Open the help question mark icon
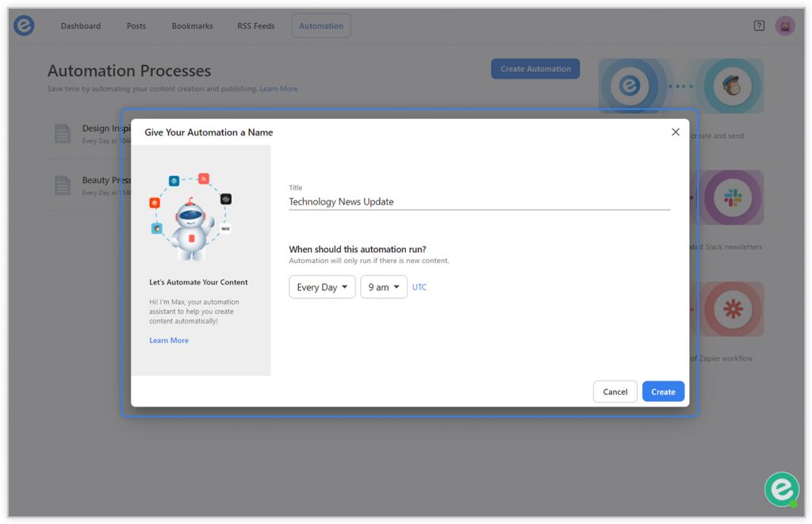Screen dimensions: 812x524 (x=759, y=26)
